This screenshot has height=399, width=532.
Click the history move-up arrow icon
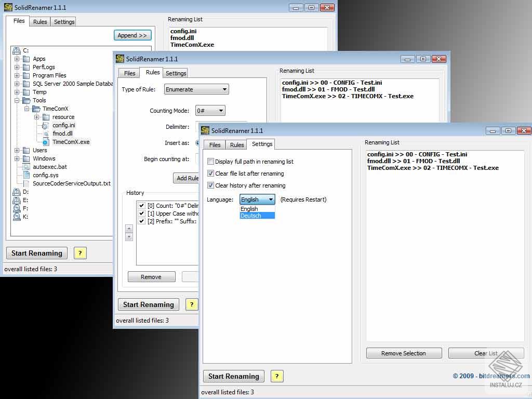coord(129,229)
